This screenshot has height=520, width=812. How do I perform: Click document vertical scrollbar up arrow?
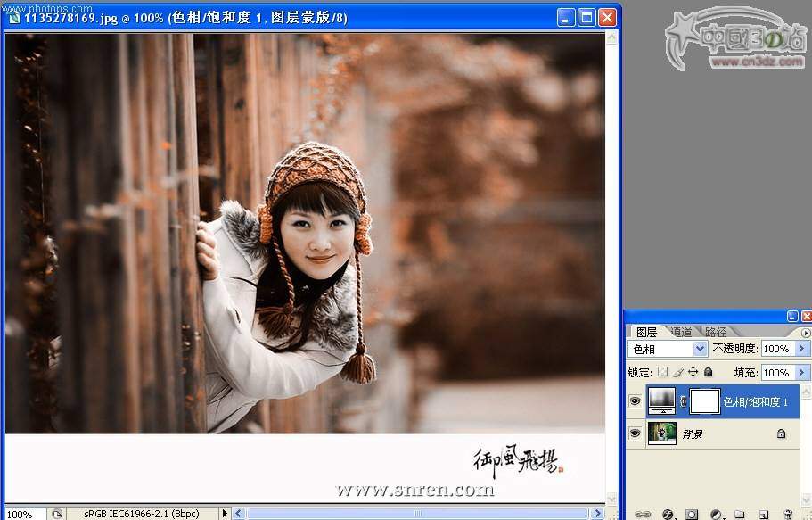[611, 37]
